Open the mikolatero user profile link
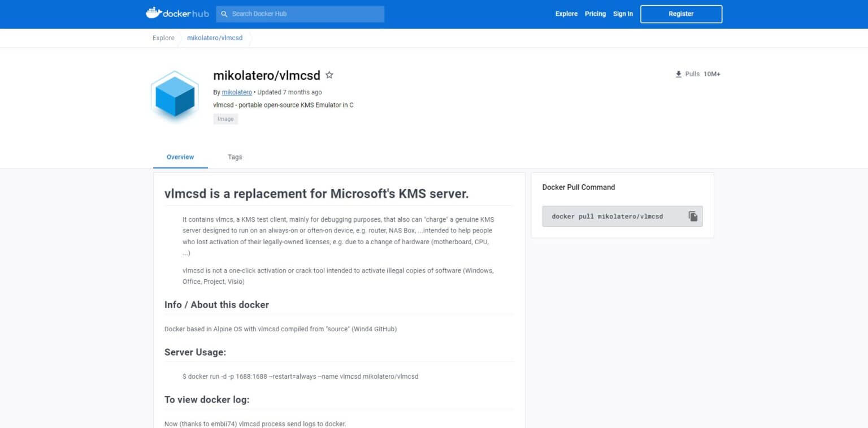The height and width of the screenshot is (428, 868). 236,92
